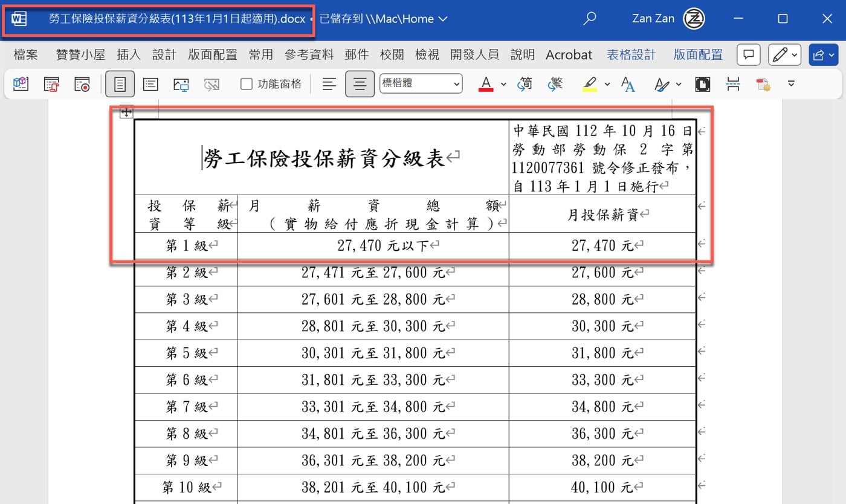
Task: Click the table move handle icon
Action: [126, 112]
